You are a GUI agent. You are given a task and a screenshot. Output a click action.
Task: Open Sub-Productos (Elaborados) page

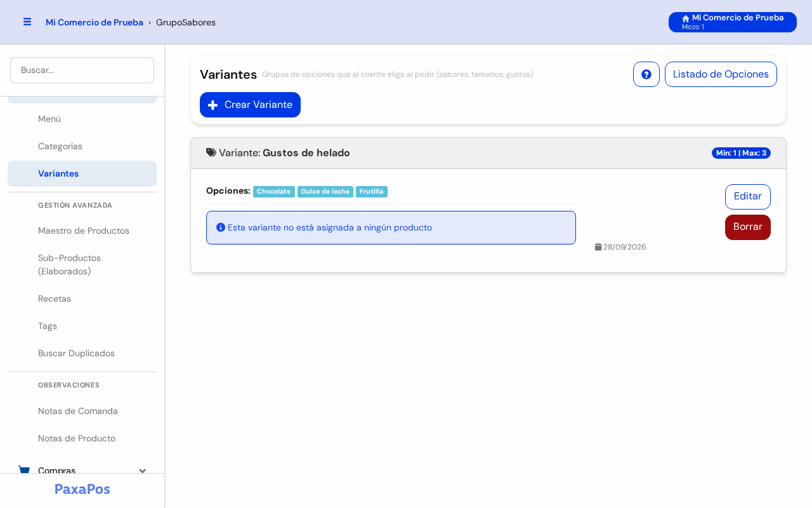(x=82, y=265)
